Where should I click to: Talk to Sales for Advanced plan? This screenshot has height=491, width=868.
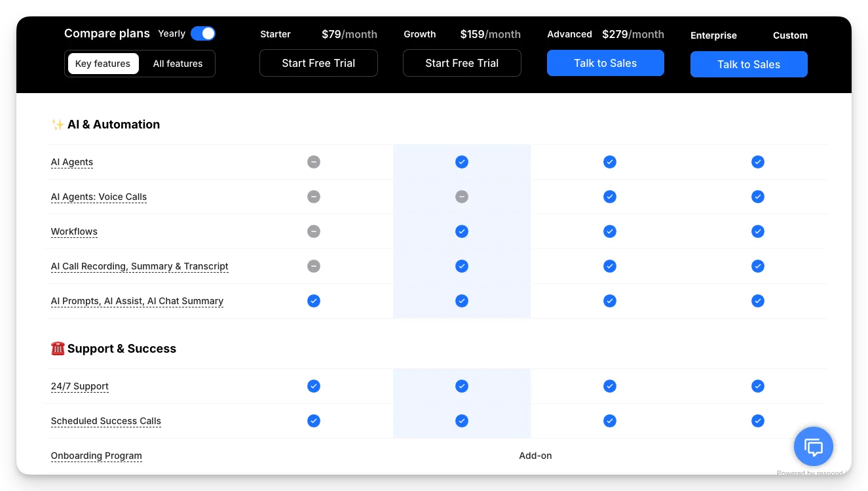[605, 63]
